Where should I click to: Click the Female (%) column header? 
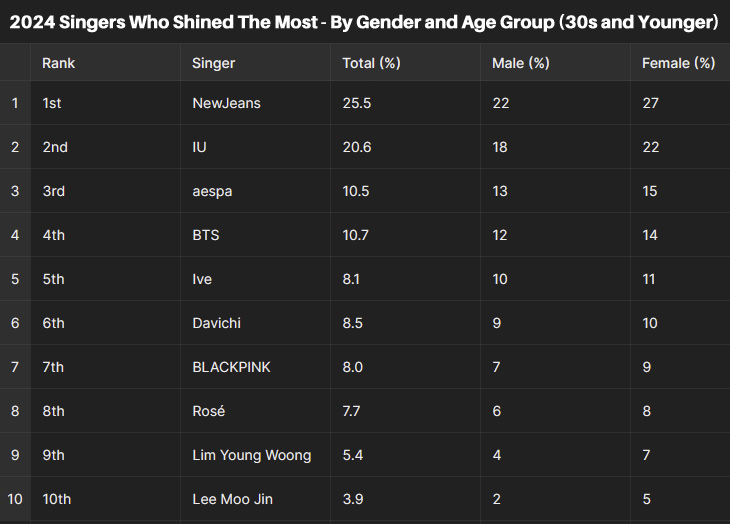click(678, 63)
